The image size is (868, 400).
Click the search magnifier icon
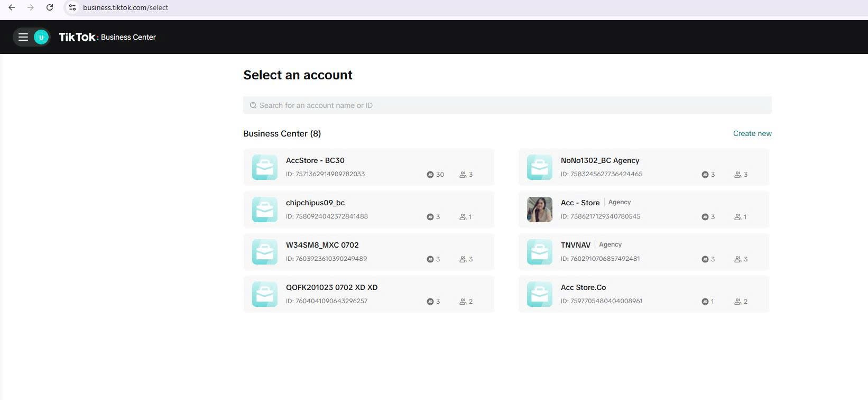point(253,105)
